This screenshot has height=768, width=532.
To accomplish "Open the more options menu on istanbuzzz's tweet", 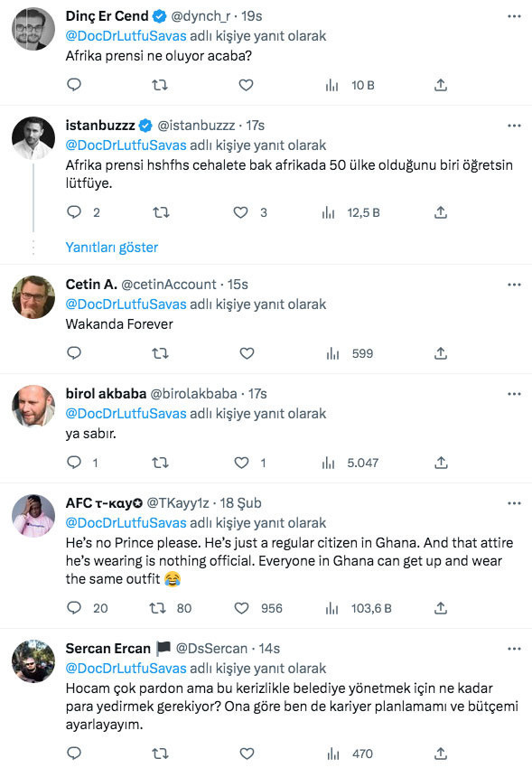I will (x=515, y=125).
